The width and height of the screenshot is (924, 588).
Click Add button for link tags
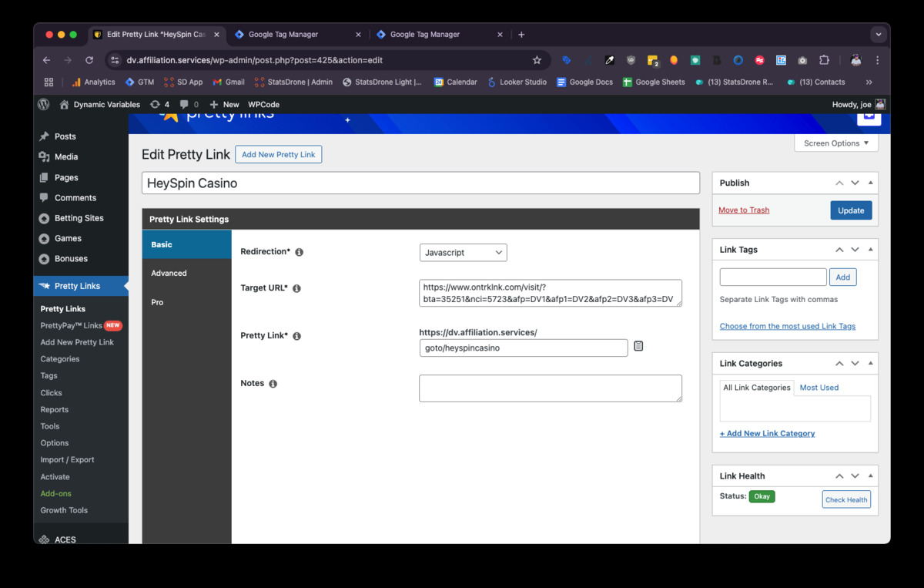click(x=843, y=277)
